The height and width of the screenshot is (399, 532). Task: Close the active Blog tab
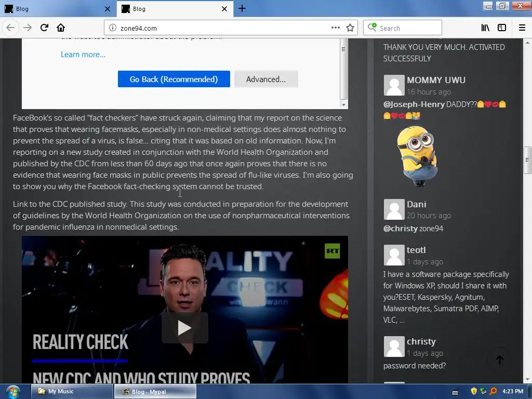(x=224, y=9)
